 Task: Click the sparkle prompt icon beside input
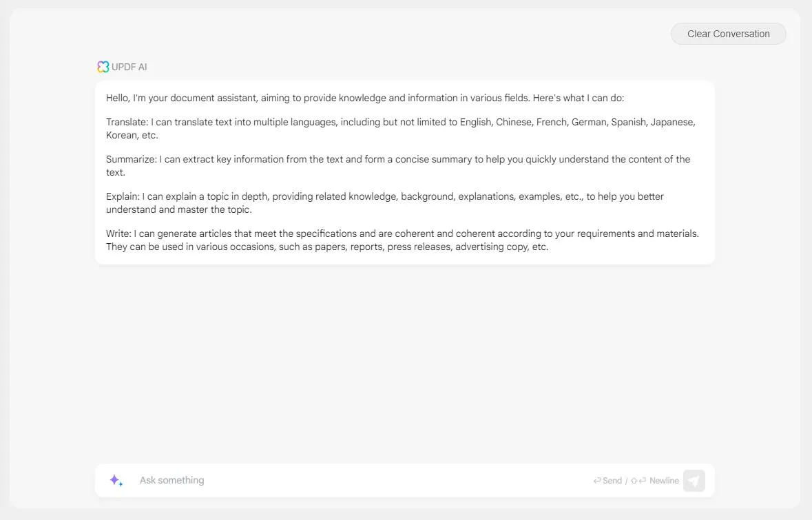pyautogui.click(x=116, y=481)
